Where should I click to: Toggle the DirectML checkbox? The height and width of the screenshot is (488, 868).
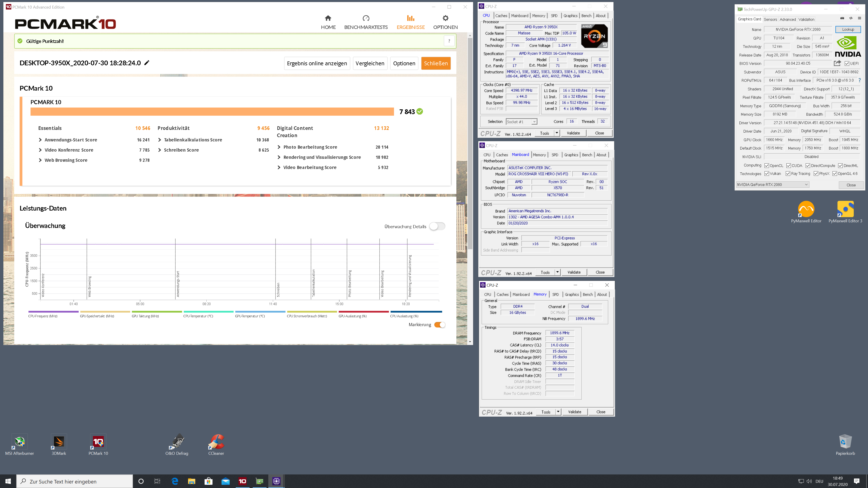pyautogui.click(x=840, y=165)
